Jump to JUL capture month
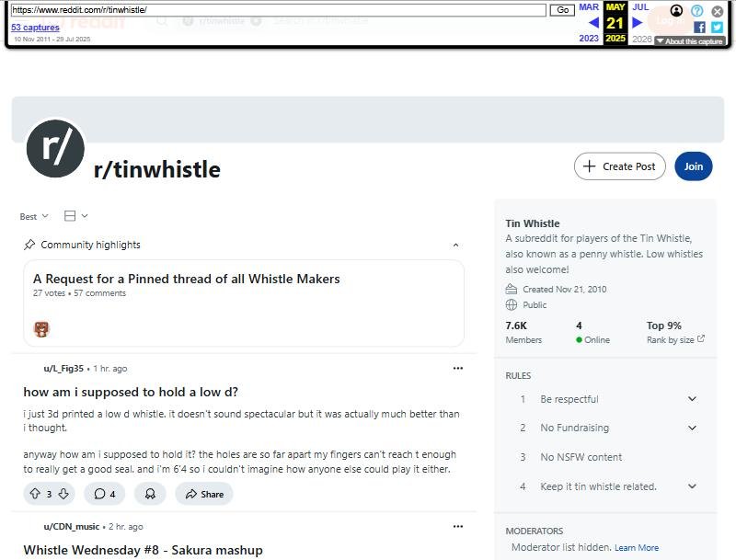Image resolution: width=736 pixels, height=560 pixels. click(640, 7)
